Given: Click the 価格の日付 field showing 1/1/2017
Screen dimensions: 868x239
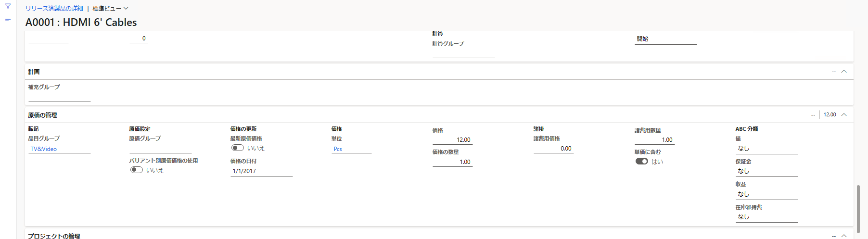Looking at the screenshot, I should tap(262, 171).
